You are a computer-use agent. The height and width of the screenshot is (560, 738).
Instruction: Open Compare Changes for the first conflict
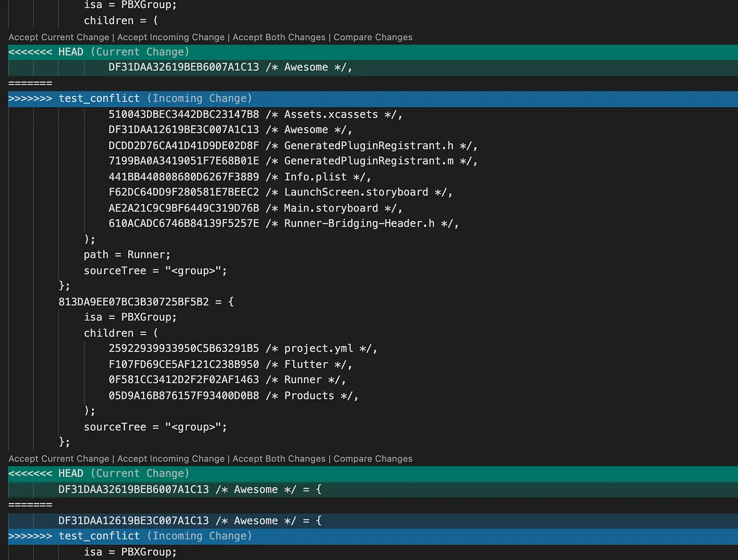pos(373,37)
